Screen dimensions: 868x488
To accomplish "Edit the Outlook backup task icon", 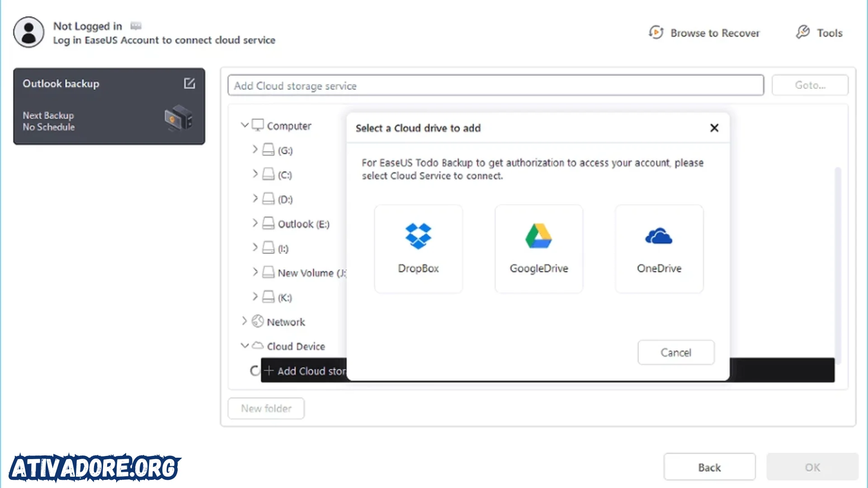I will pyautogui.click(x=189, y=83).
